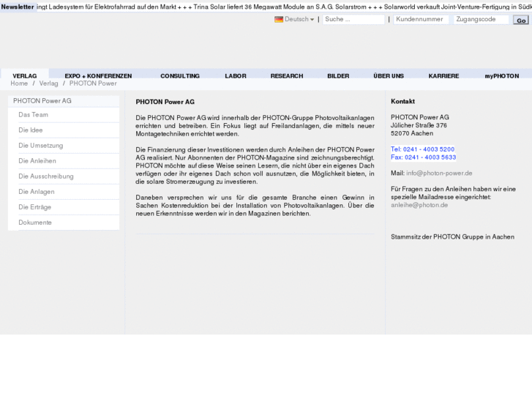Open Die Idee sidebar page
This screenshot has height=399, width=532.
(x=69, y=130)
